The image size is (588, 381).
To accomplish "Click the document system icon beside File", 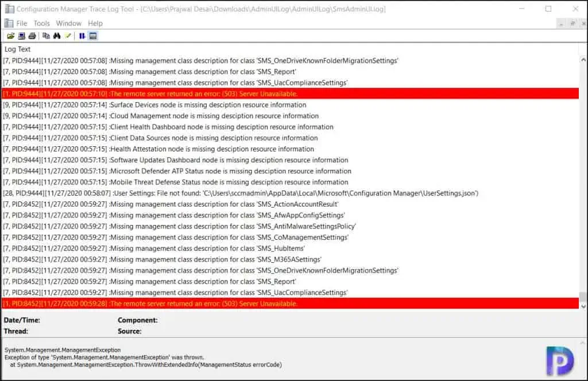I will 9,23.
